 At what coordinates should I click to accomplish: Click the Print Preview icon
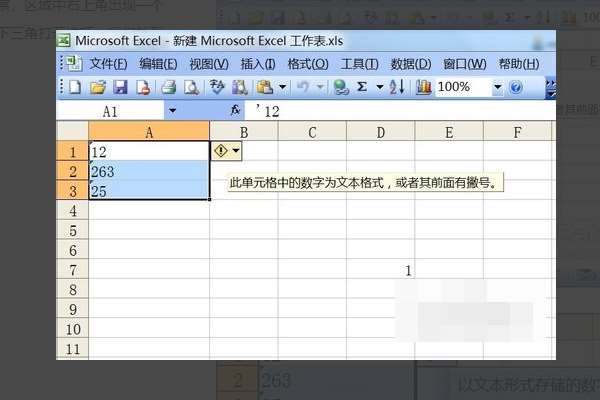point(191,87)
